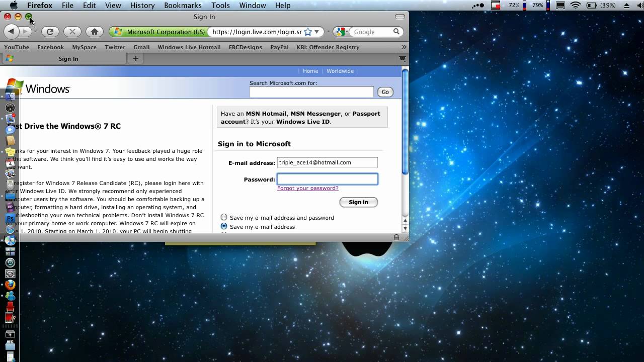Open Time Machine from the Dock

[10, 262]
